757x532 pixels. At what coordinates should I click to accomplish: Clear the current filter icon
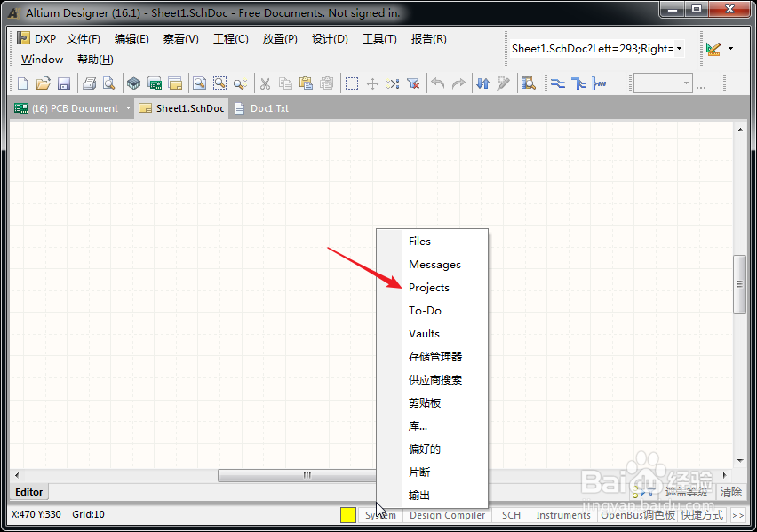tap(413, 83)
